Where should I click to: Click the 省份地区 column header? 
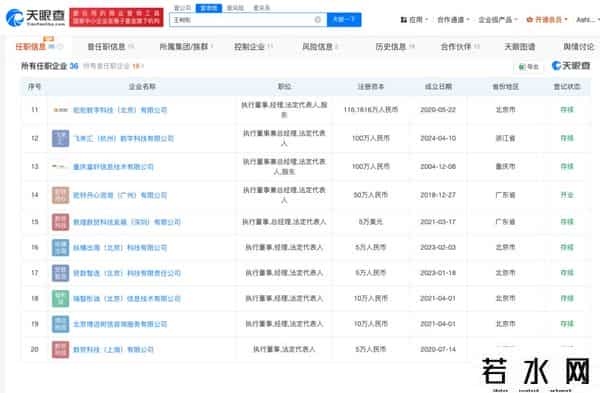(x=505, y=86)
